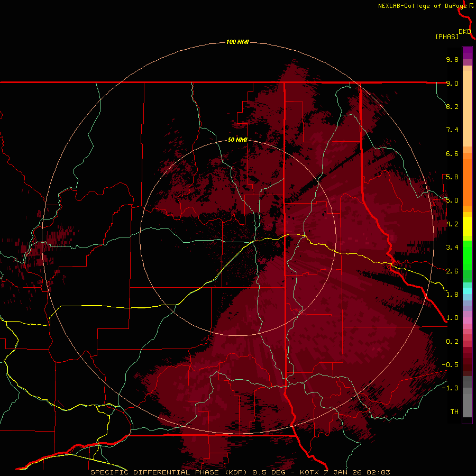The width and height of the screenshot is (476, 476).
Task: Click the 1.8 value on the color scale
Action: (x=452, y=295)
